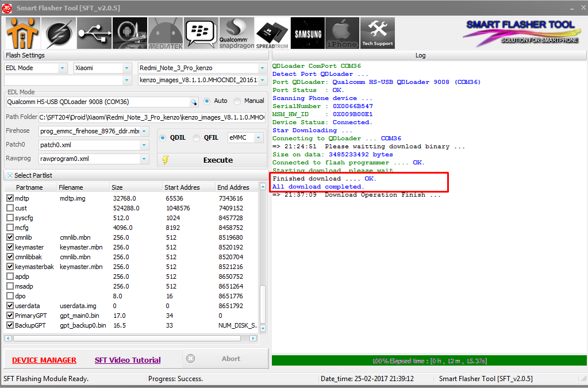Uncheck the keymaster partition checkbox
Viewport: 588px width, 388px height.
(10, 247)
